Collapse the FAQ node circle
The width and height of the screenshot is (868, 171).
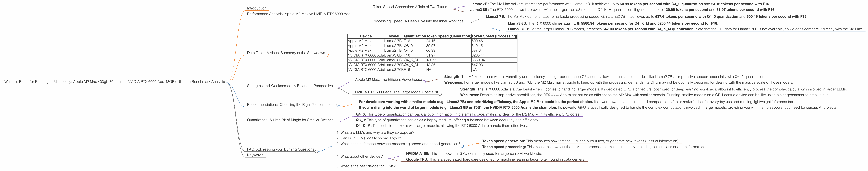point(316,152)
